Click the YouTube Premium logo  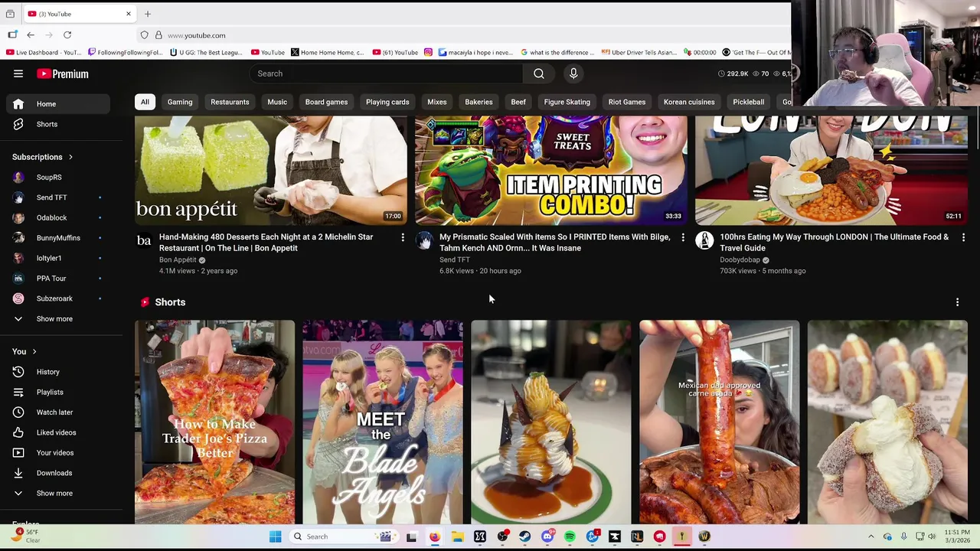63,73
